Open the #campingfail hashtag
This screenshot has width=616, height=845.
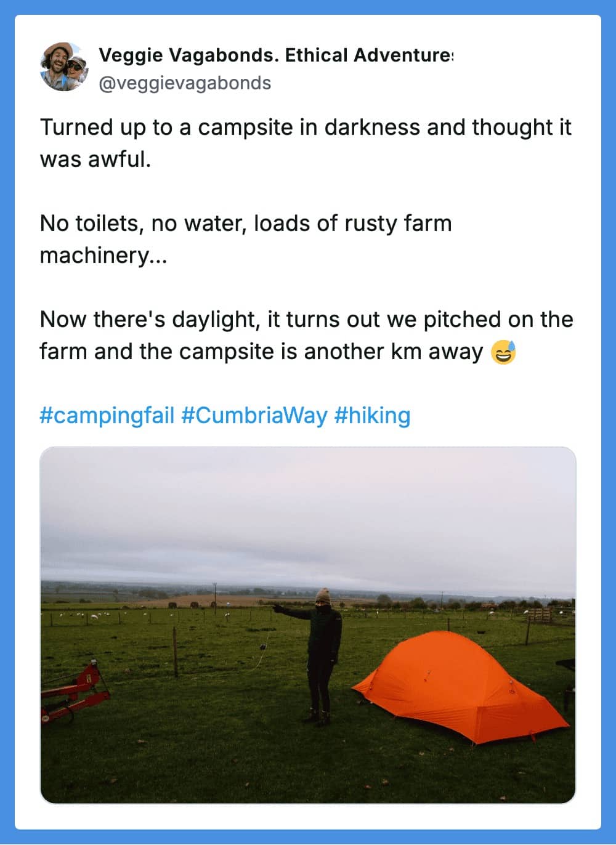(107, 415)
